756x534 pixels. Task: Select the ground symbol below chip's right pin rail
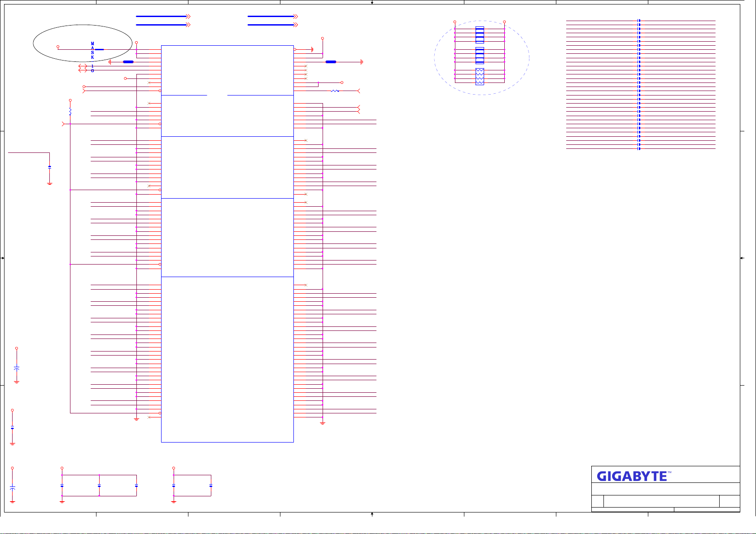coord(322,423)
